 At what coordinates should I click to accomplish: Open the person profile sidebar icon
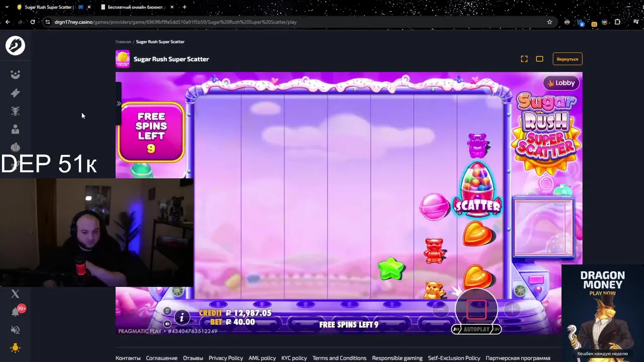pyautogui.click(x=15, y=129)
